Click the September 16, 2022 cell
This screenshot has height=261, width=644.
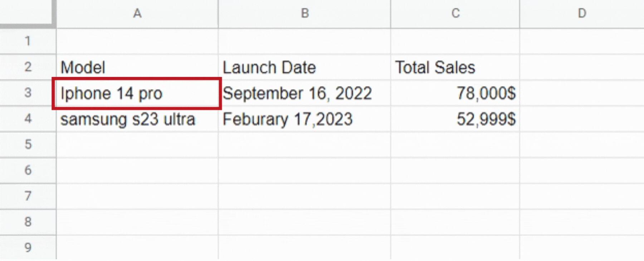pyautogui.click(x=304, y=93)
